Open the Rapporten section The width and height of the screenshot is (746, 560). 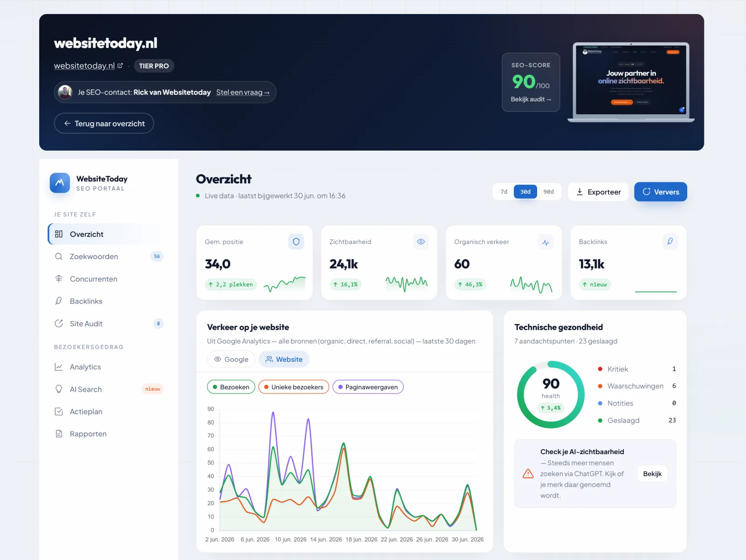pyautogui.click(x=106, y=434)
